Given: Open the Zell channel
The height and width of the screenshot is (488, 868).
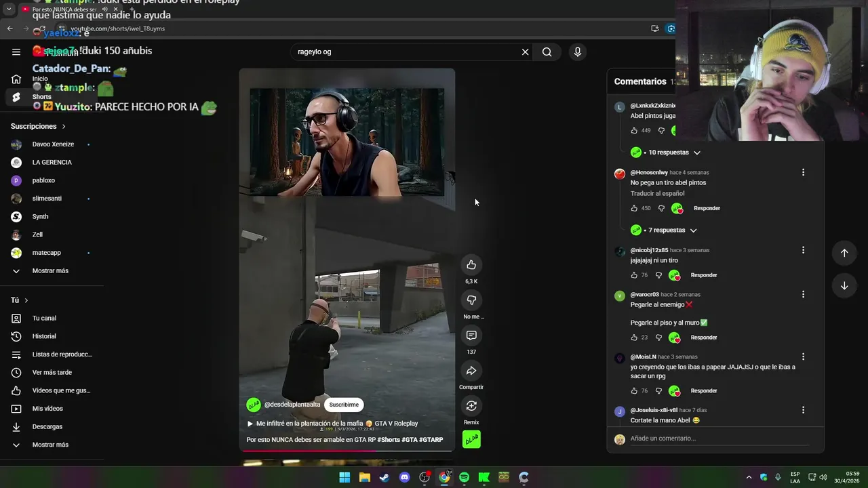Looking at the screenshot, I should [37, 235].
